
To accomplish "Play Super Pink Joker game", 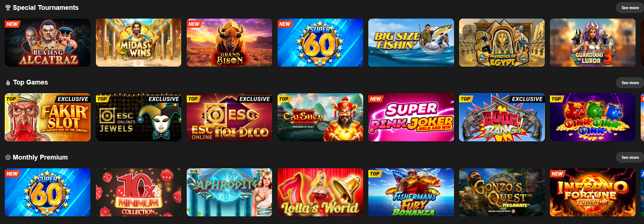I will point(411,117).
